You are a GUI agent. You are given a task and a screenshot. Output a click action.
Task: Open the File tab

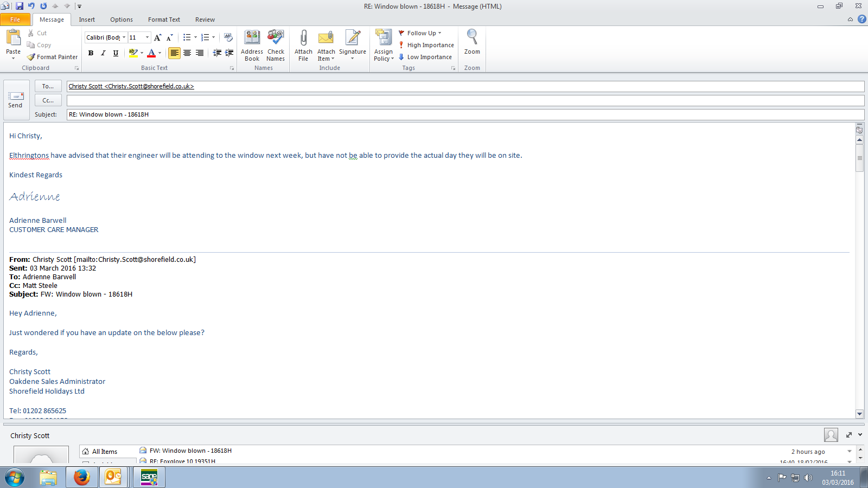[x=15, y=20]
